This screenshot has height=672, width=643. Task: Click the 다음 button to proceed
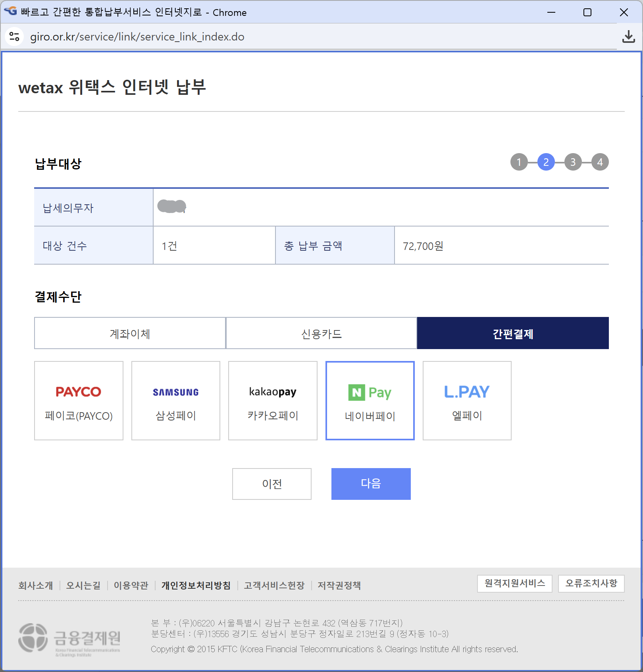[x=371, y=484]
